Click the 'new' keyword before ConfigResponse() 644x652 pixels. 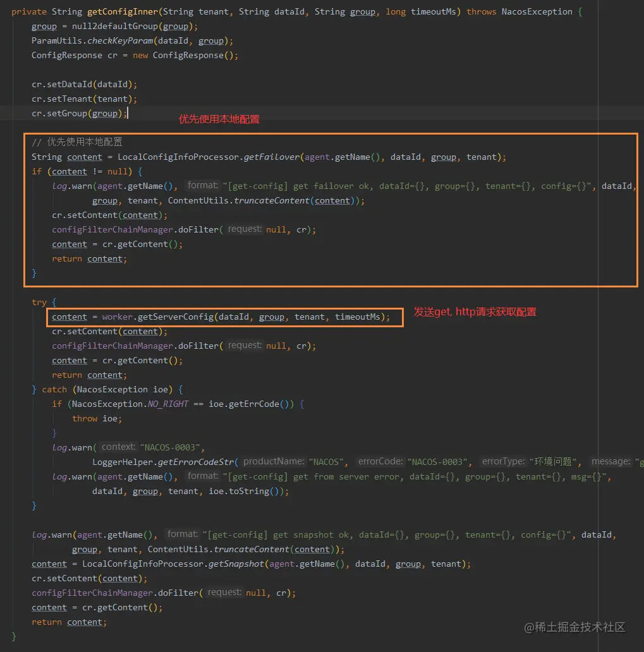coord(140,56)
